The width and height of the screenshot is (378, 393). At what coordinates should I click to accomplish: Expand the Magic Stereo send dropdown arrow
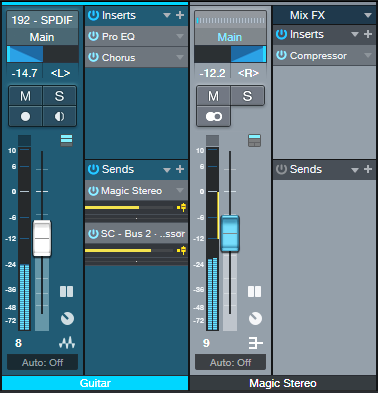tap(180, 190)
